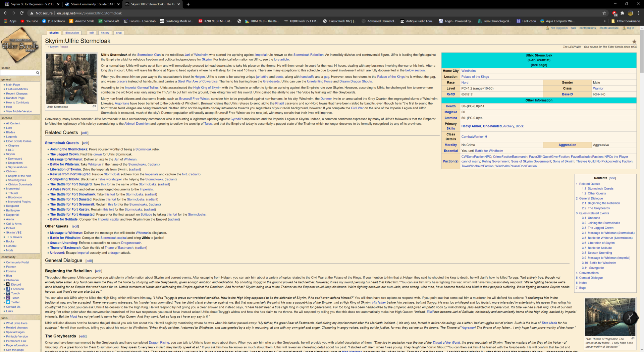This screenshot has height=352, width=644.
Task: Click the browser Forward arrow
Action: tap(13, 13)
